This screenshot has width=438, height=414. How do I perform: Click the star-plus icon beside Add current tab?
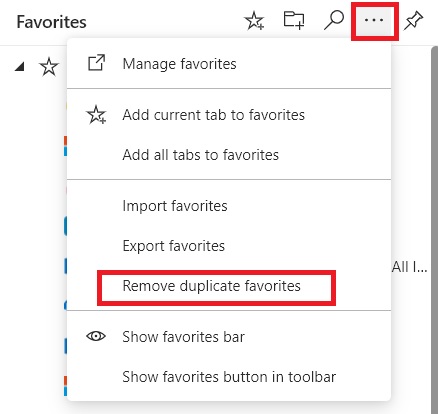pyautogui.click(x=96, y=115)
